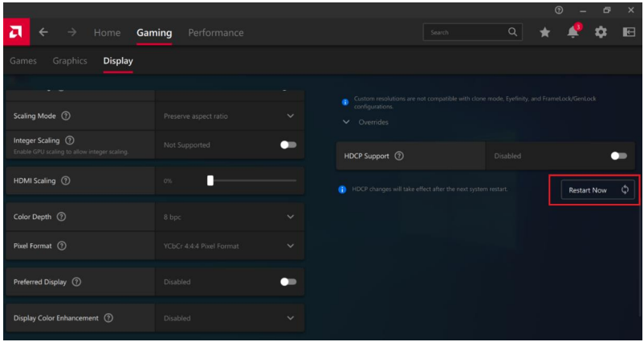The width and height of the screenshot is (644, 342).
Task: Open the Graphics sub-tab
Action: [69, 61]
